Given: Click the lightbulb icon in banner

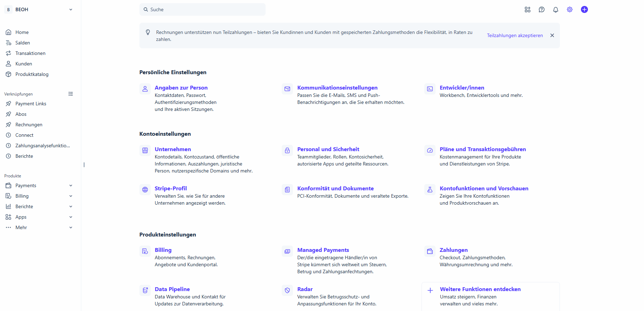Looking at the screenshot, I should tap(148, 32).
